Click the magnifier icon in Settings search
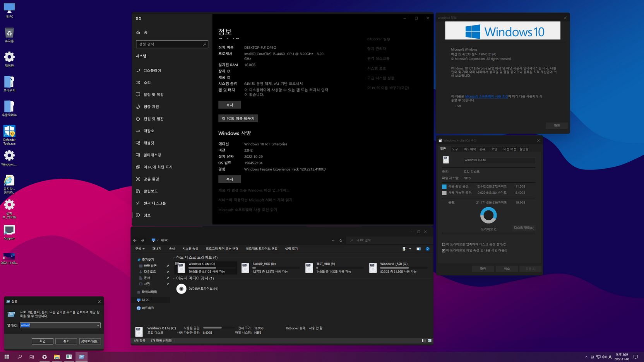This screenshot has height=362, width=644. [205, 44]
